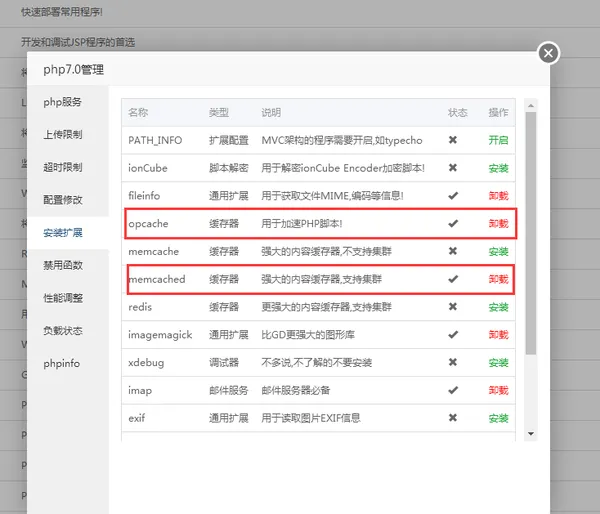Uninstall the memcached extension

coord(498,279)
